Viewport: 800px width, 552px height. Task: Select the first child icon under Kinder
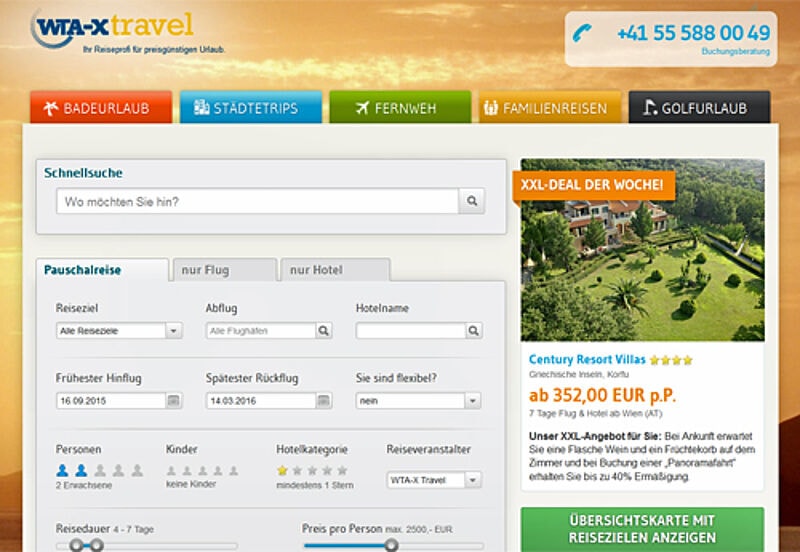(x=171, y=470)
